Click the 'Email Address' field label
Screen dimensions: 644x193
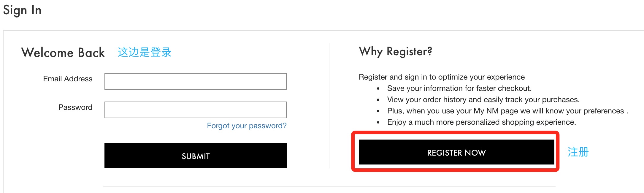[68, 79]
